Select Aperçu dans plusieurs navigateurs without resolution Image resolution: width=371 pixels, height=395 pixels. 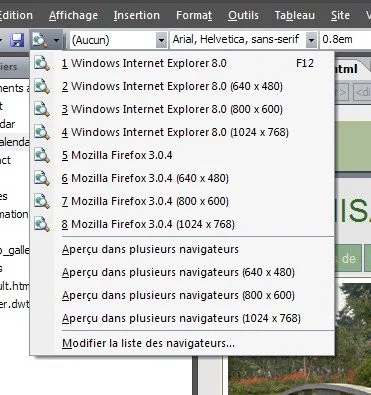pyautogui.click(x=182, y=250)
